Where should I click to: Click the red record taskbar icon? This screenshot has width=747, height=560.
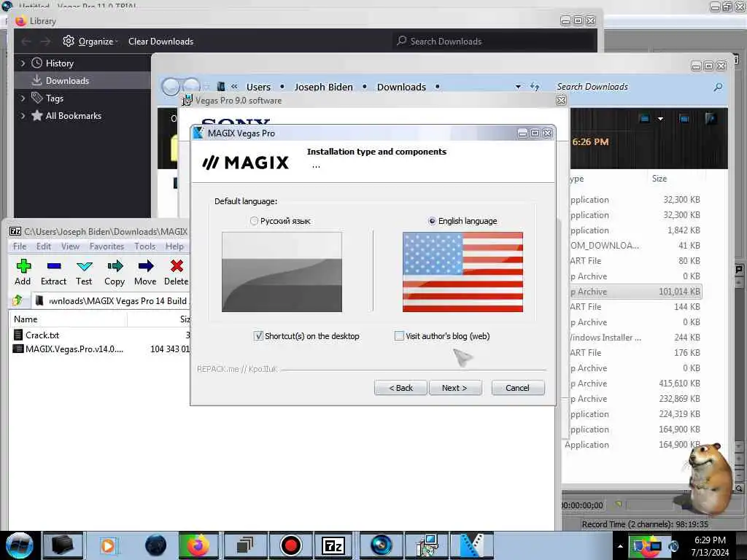(x=290, y=545)
